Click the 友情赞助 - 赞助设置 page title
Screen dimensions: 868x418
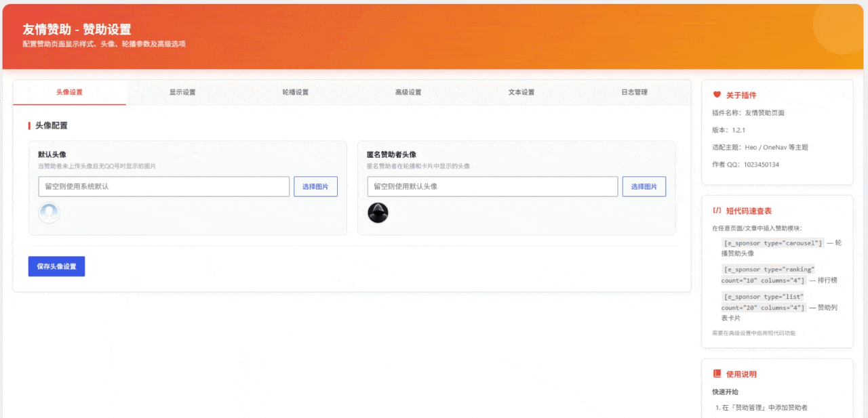click(77, 29)
